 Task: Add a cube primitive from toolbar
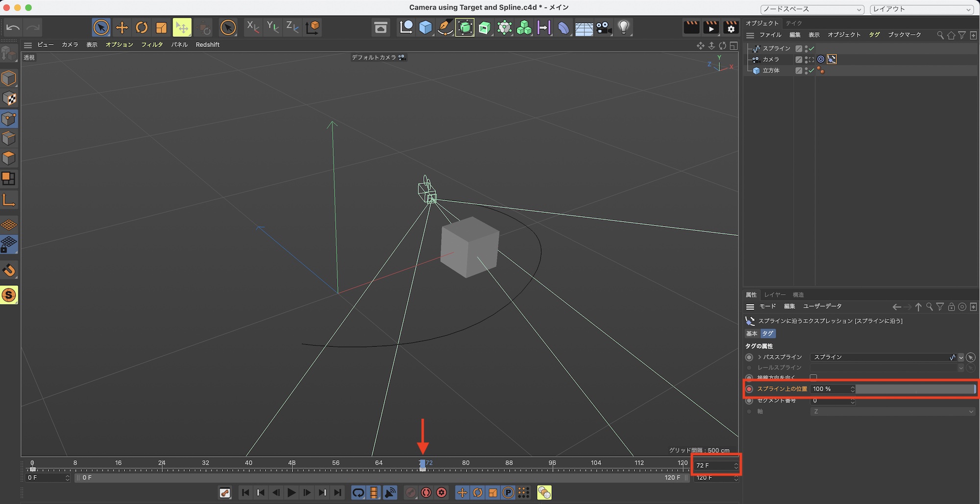pyautogui.click(x=425, y=27)
